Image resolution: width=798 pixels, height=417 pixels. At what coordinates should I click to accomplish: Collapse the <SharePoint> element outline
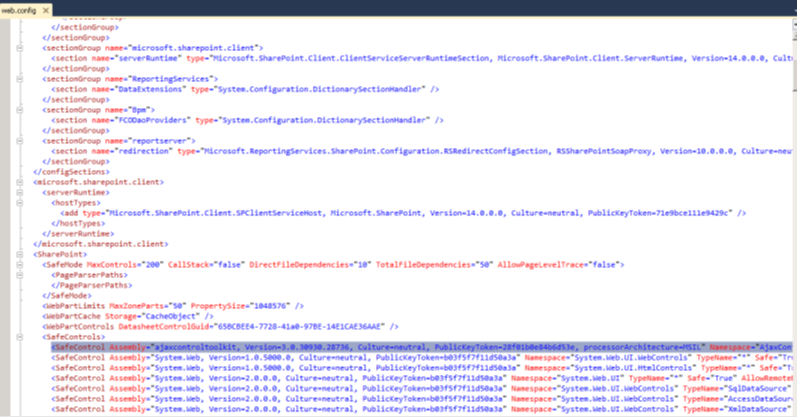[19, 255]
